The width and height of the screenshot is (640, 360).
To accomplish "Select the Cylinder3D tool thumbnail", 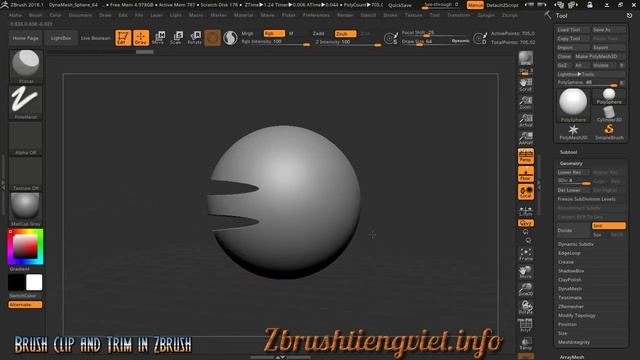I will 609,113.
